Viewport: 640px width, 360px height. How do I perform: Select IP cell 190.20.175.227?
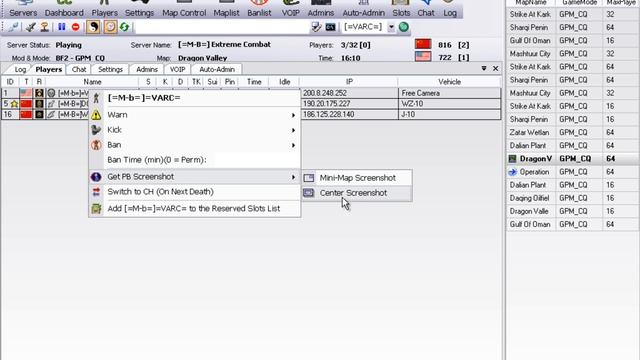349,104
